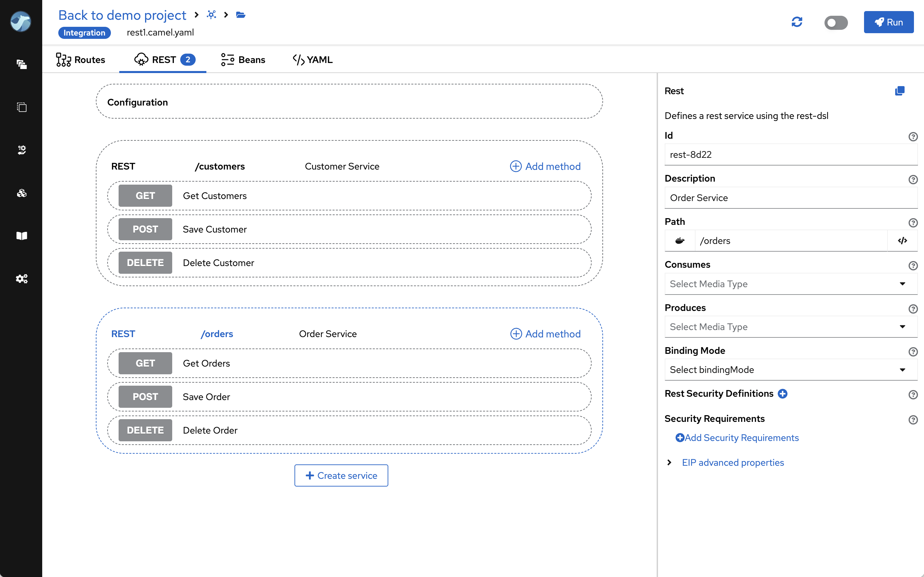Open settings gears icon in left sidebar

pyautogui.click(x=22, y=278)
